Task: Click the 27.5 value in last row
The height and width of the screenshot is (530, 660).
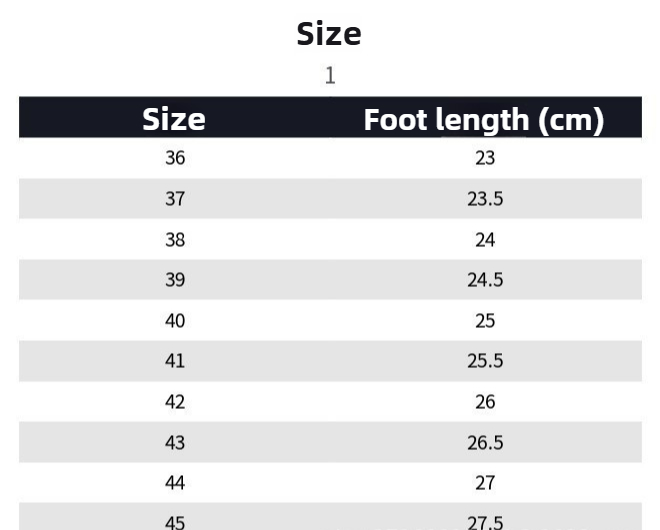Action: [x=485, y=522]
